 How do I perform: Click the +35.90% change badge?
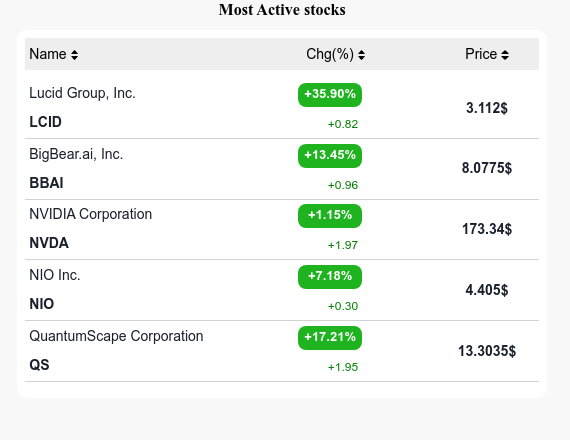330,95
